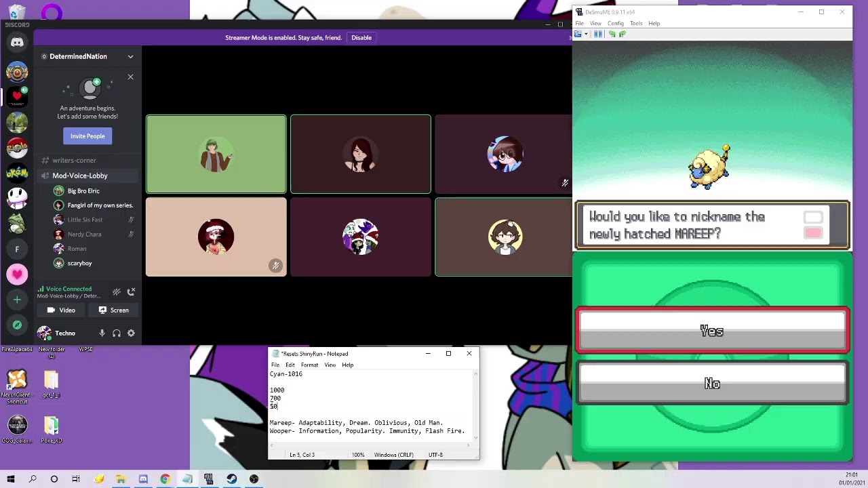868x488 pixels.
Task: Expand recent ROM dropdown arrow in DeSmuME toolbar
Action: pos(586,34)
